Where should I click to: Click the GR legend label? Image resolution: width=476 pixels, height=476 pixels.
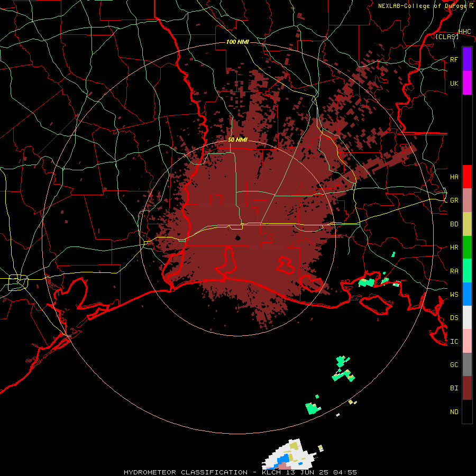pyautogui.click(x=454, y=200)
